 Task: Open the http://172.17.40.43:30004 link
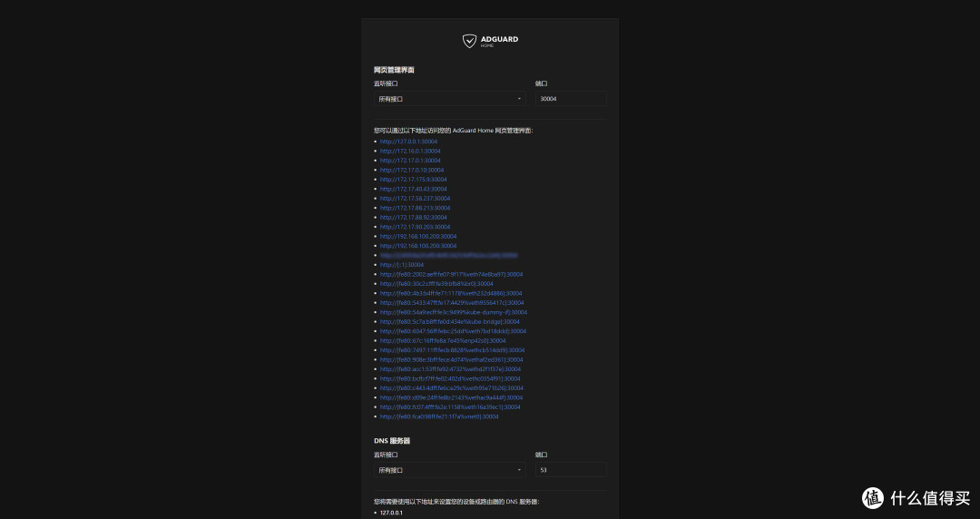tap(413, 189)
